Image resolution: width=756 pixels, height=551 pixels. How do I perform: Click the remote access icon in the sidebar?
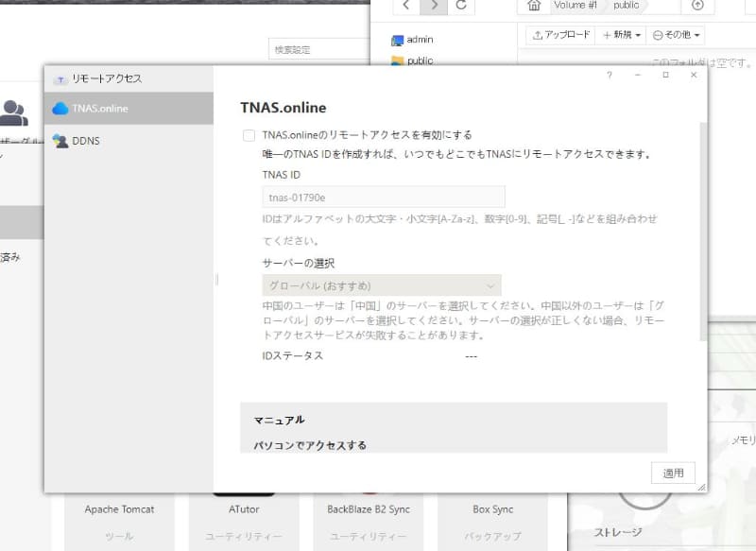coord(59,79)
